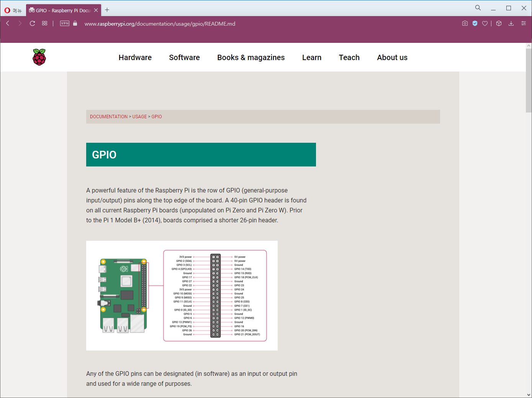The image size is (532, 398).
Task: Open the Opera menu button
Action: point(13,10)
